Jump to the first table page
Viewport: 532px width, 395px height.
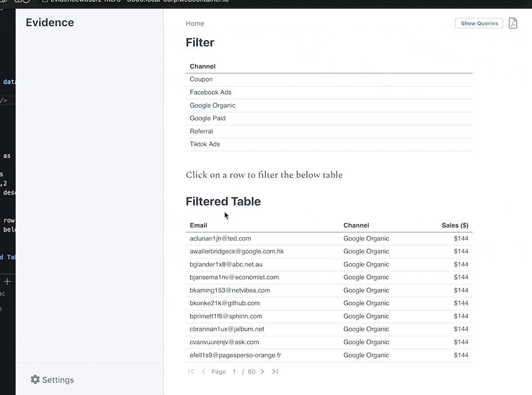191,372
